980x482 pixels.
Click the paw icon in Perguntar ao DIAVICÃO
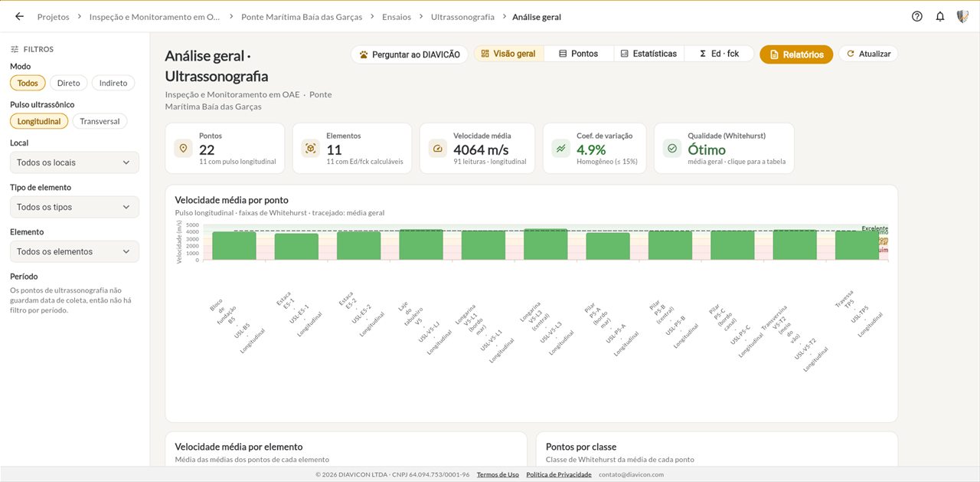pyautogui.click(x=364, y=54)
